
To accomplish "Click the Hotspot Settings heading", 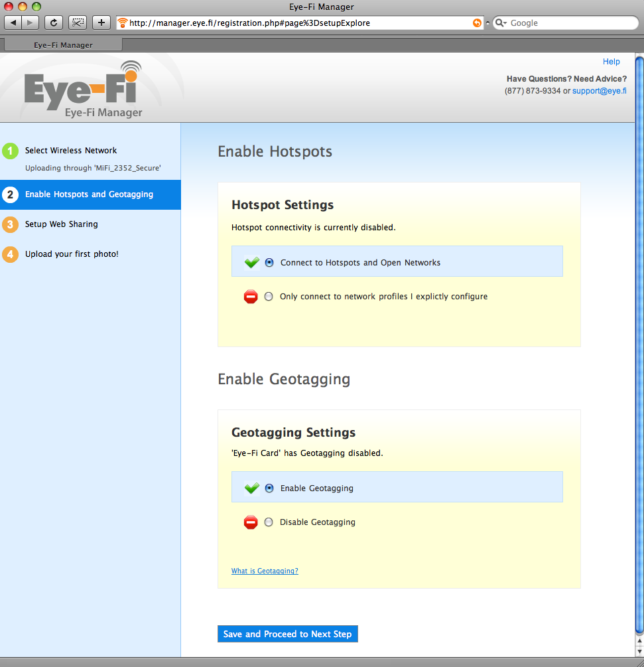I will coord(283,205).
